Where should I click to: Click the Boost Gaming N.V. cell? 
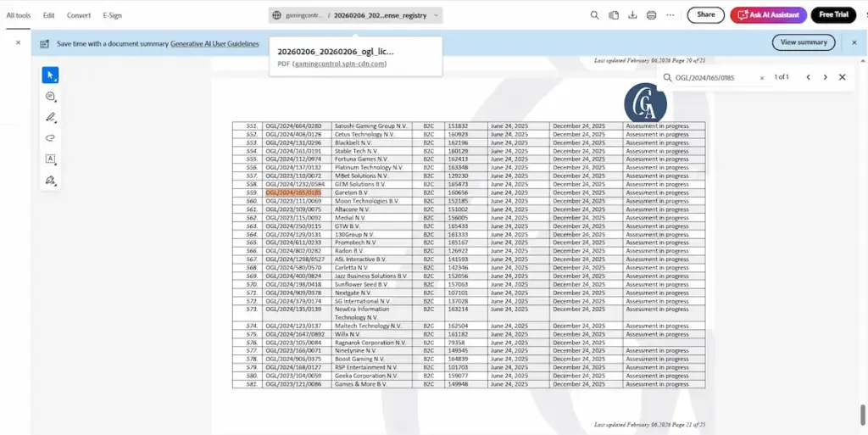[371, 360]
